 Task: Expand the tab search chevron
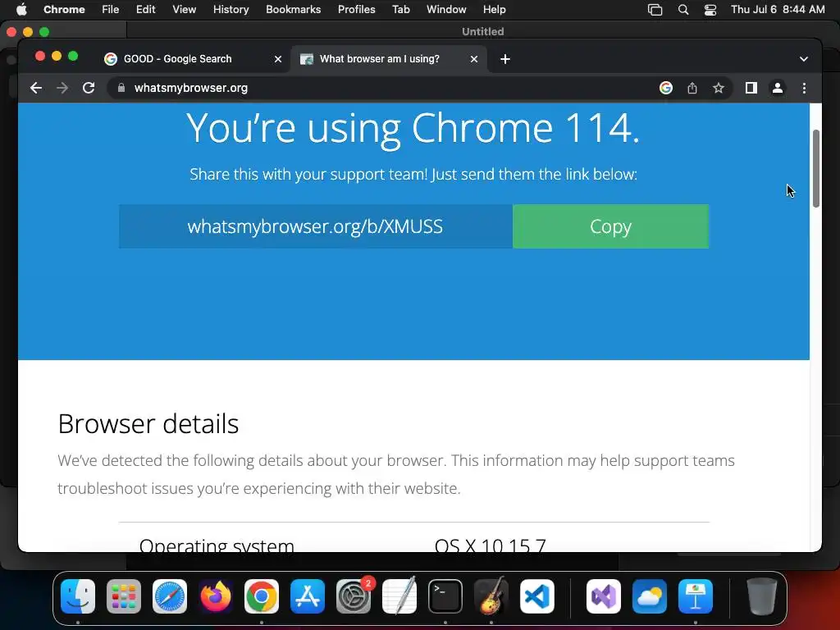pos(804,59)
